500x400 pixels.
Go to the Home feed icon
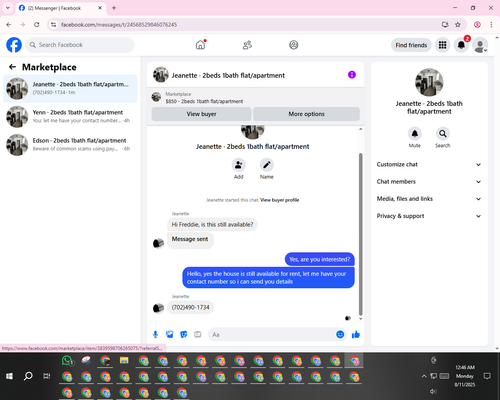coord(200,45)
